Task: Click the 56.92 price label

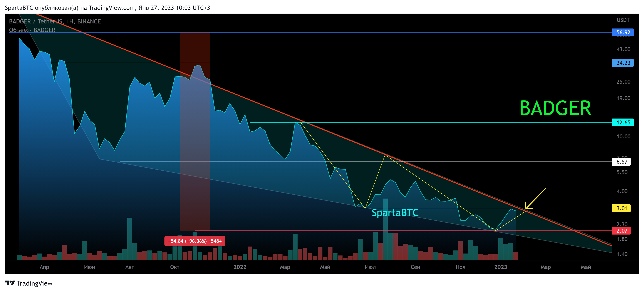Action: pyautogui.click(x=623, y=32)
